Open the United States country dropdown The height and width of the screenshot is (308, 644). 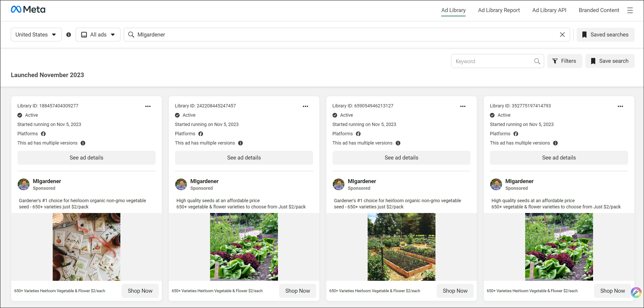tap(36, 35)
